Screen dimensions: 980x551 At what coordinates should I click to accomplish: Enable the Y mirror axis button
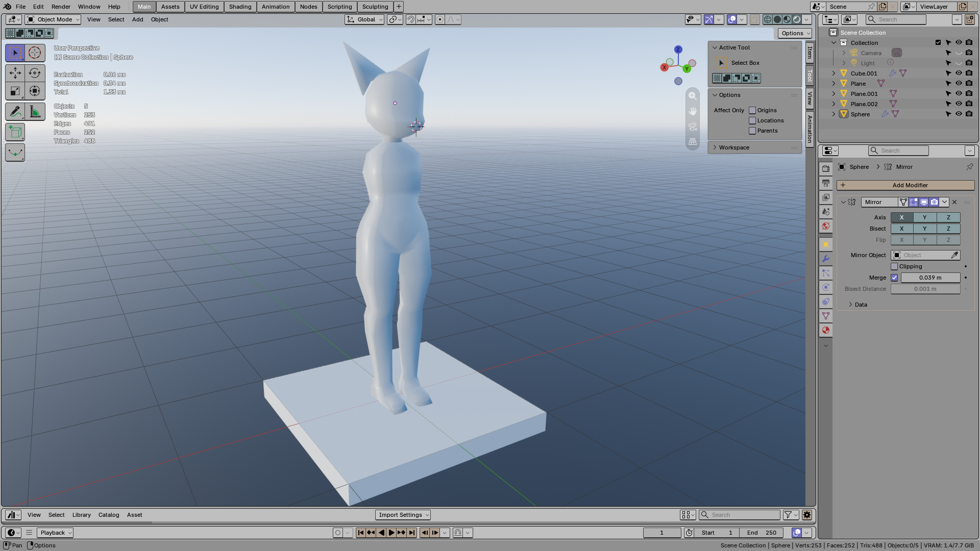[924, 217]
